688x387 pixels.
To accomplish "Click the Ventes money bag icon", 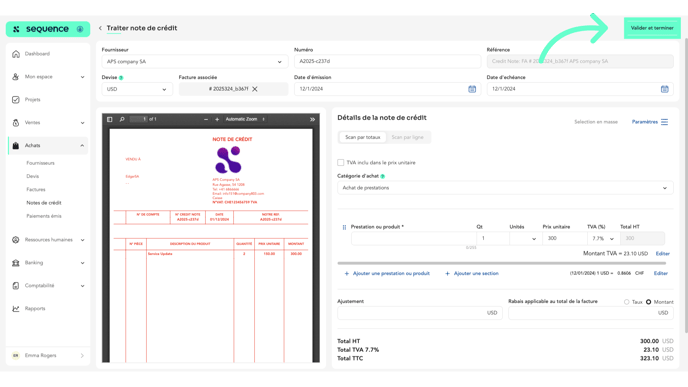I will (x=16, y=123).
